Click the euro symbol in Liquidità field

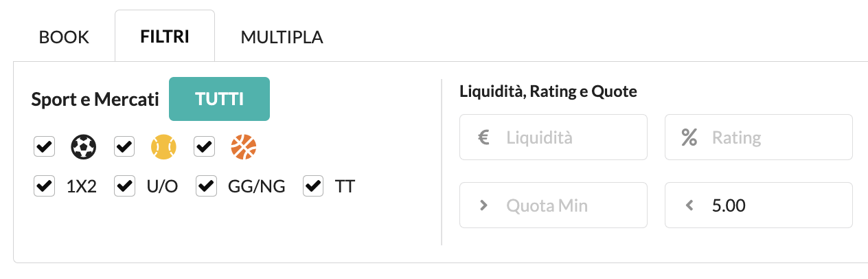click(x=483, y=137)
